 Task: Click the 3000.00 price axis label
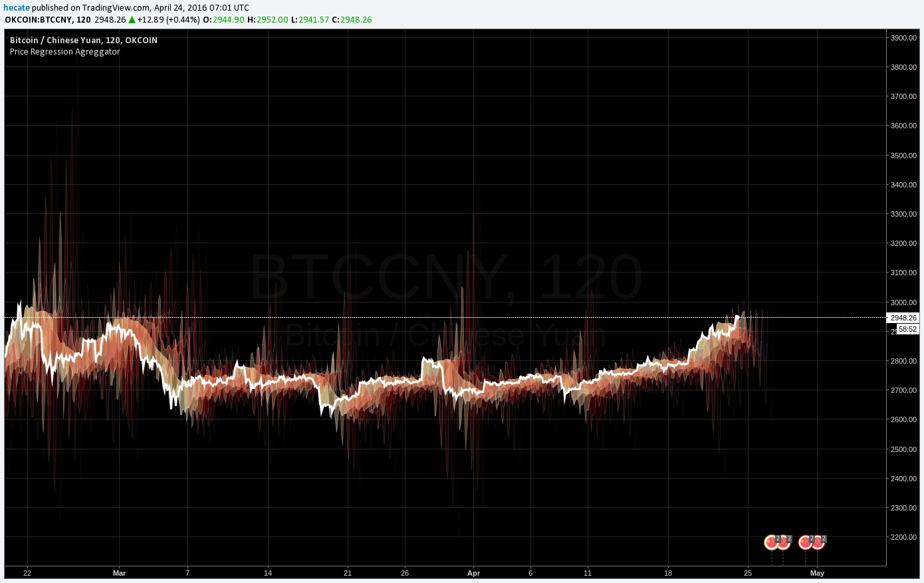point(904,302)
